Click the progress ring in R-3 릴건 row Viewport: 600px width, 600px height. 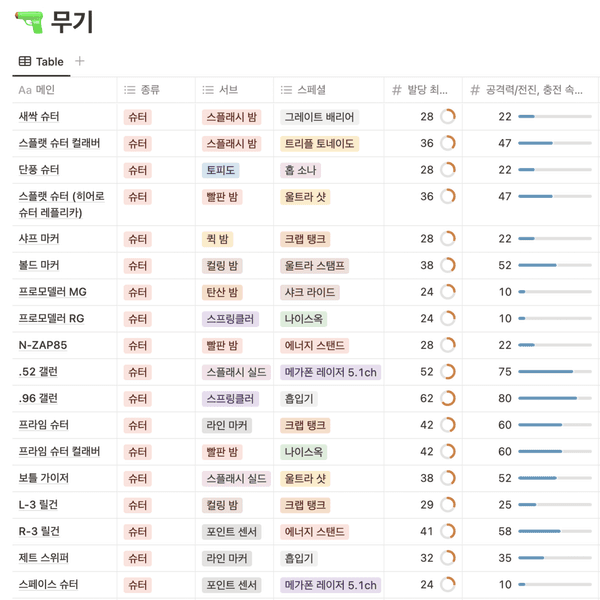coord(448,531)
